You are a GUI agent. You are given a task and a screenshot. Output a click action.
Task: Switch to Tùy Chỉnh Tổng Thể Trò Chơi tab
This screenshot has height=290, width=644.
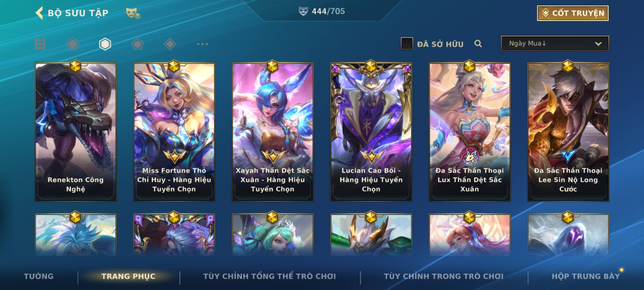tap(269, 276)
